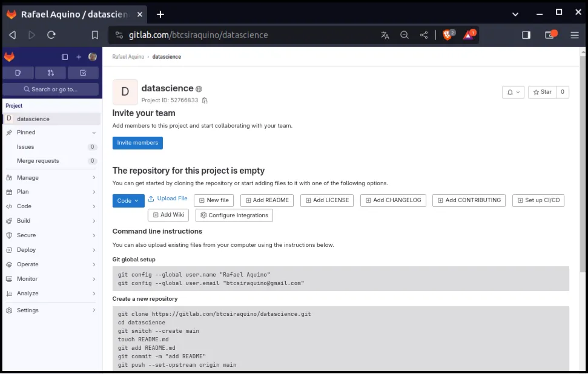Click the zoom magnifier icon
Viewport: 588px width, 374px height.
[x=405, y=35]
